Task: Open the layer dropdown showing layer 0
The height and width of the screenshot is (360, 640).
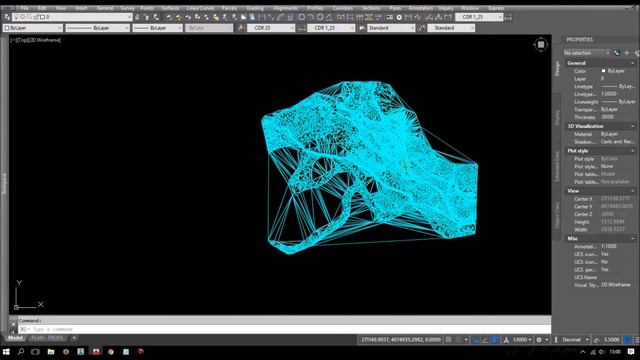Action: pos(72,17)
